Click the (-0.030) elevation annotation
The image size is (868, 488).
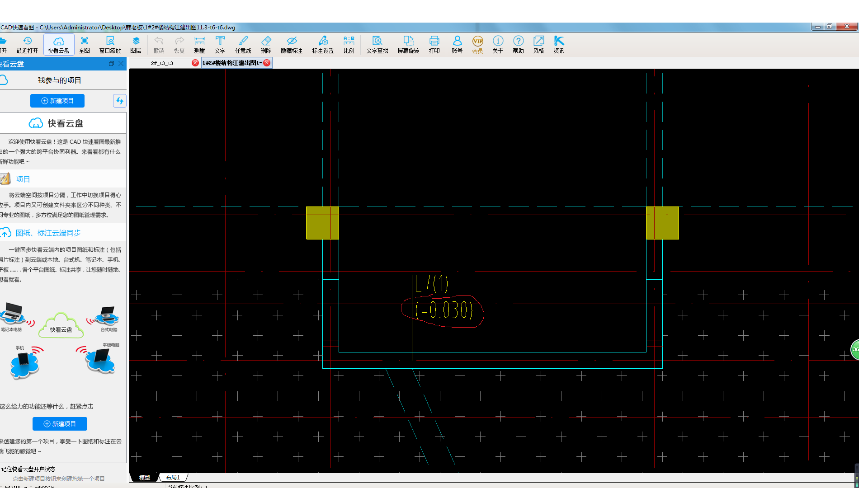click(x=444, y=310)
